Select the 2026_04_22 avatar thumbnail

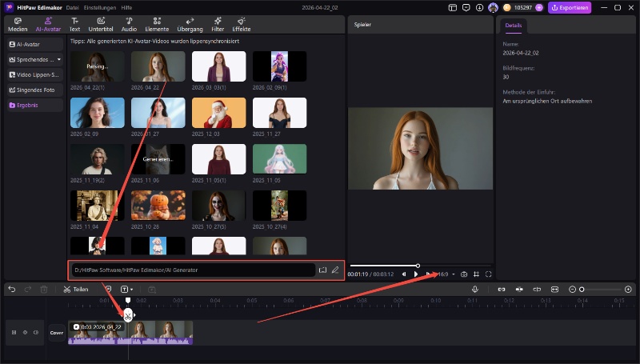pos(158,66)
